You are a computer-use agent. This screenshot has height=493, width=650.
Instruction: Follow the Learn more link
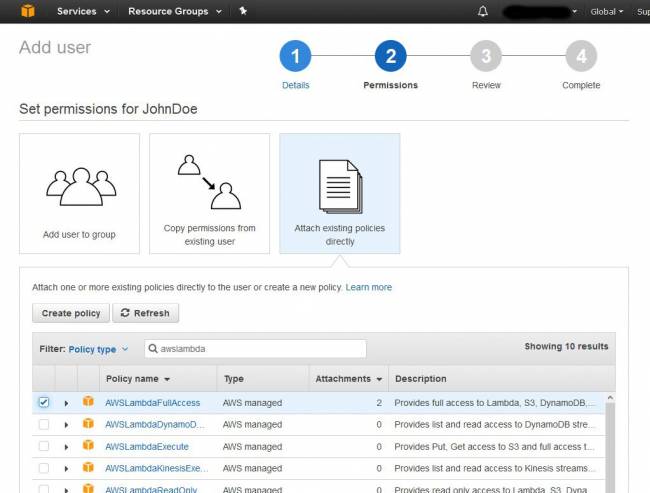tap(368, 287)
